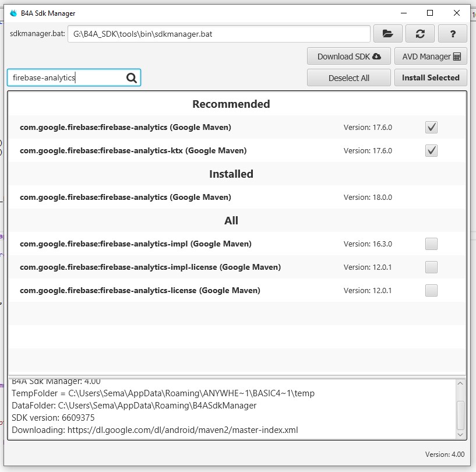Click the log scrollbar thumb

460,415
